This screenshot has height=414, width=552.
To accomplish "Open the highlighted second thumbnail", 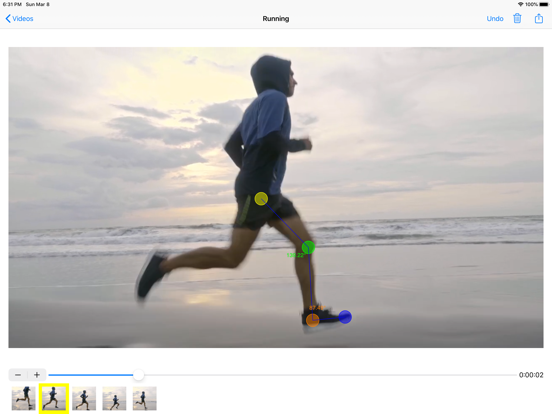I will [x=54, y=399].
